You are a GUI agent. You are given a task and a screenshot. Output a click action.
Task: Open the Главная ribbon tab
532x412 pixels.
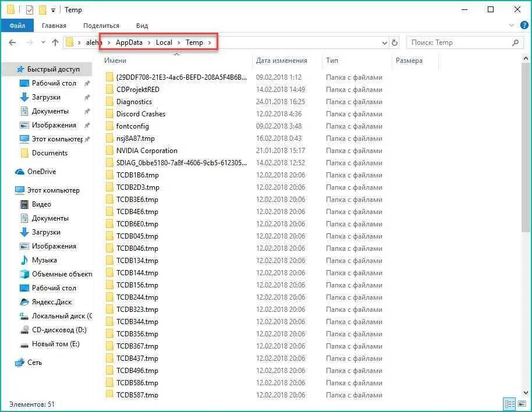tap(54, 26)
